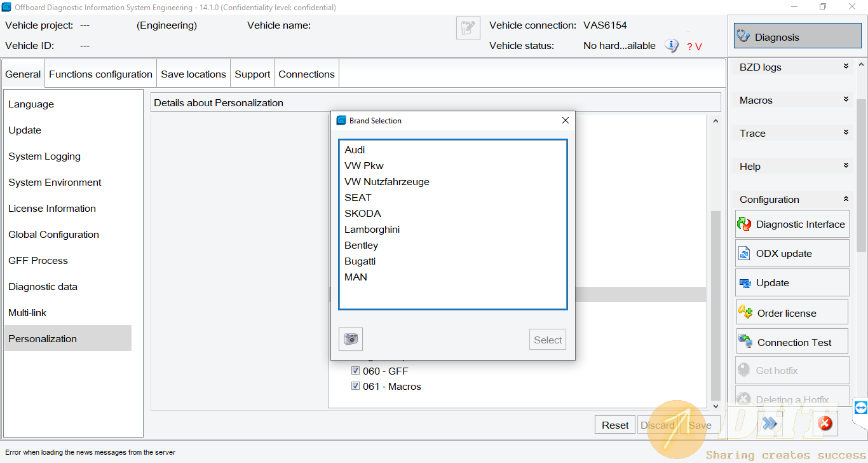Select Lamborghini in the brand list
Viewport: 868px width, 463px height.
coord(372,230)
